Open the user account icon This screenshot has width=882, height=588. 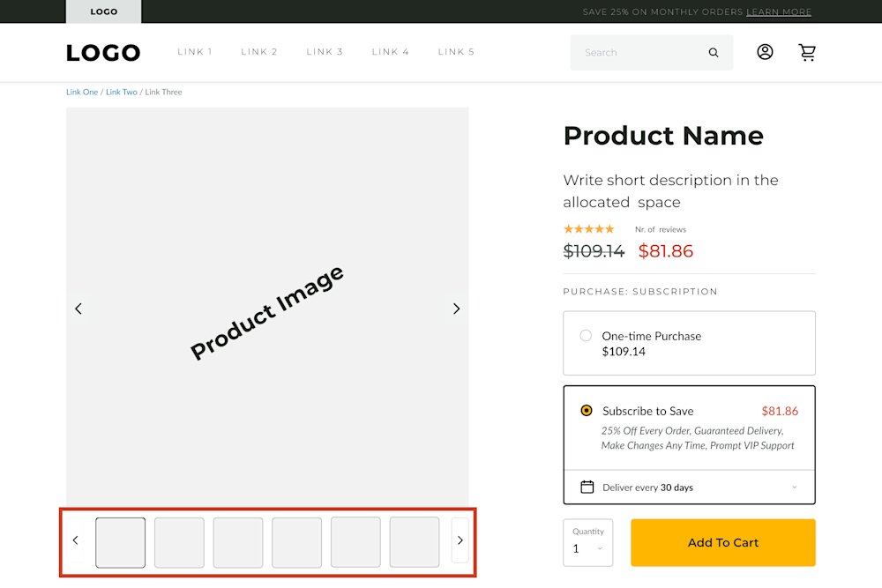tap(765, 52)
